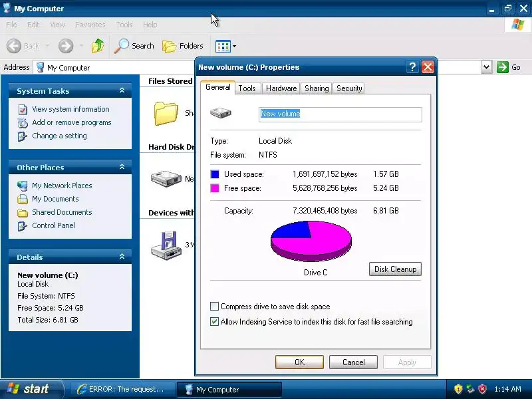Expand the Address bar dropdown
The width and height of the screenshot is (532, 399).
486,67
